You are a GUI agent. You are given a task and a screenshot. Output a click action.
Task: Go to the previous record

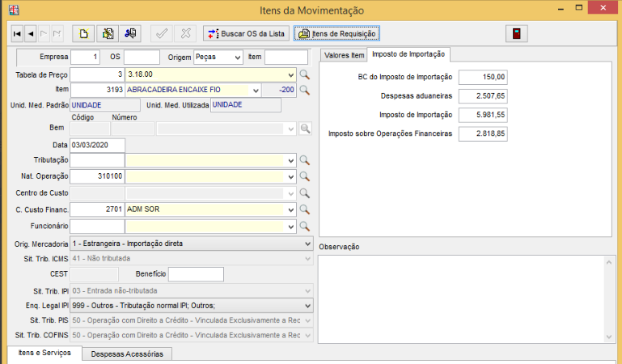pos(30,34)
